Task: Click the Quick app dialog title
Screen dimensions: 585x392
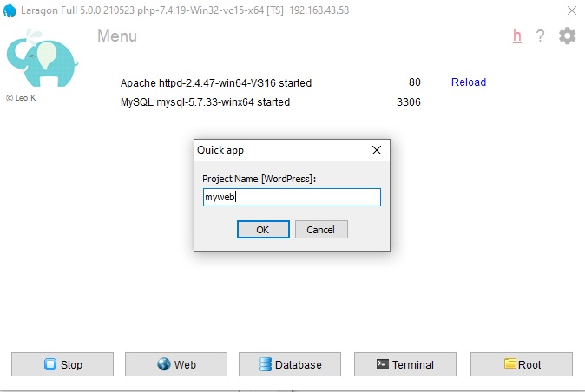Action: coord(220,150)
